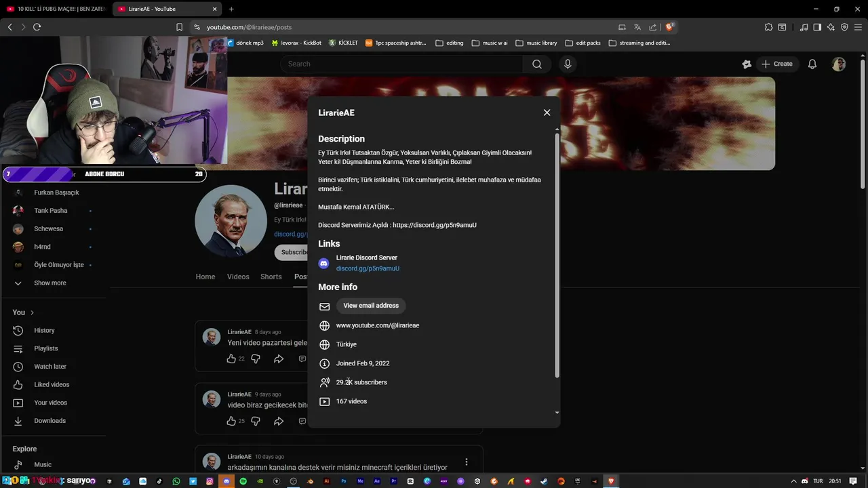Image resolution: width=868 pixels, height=488 pixels.
Task: Open the browser extensions puzzle icon
Action: [x=768, y=27]
